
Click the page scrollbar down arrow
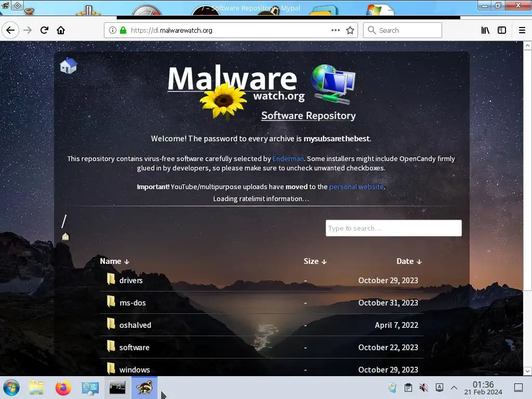click(x=527, y=371)
